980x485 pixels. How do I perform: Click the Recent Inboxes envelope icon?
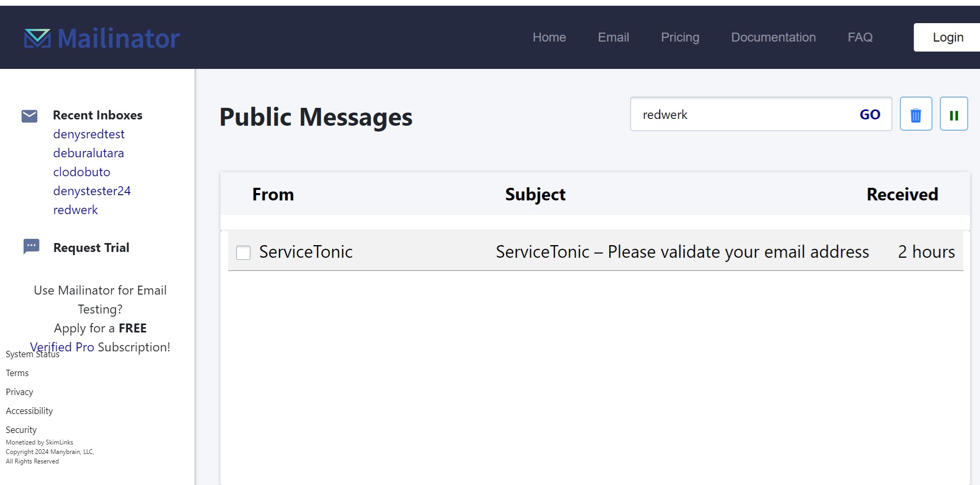click(x=29, y=116)
